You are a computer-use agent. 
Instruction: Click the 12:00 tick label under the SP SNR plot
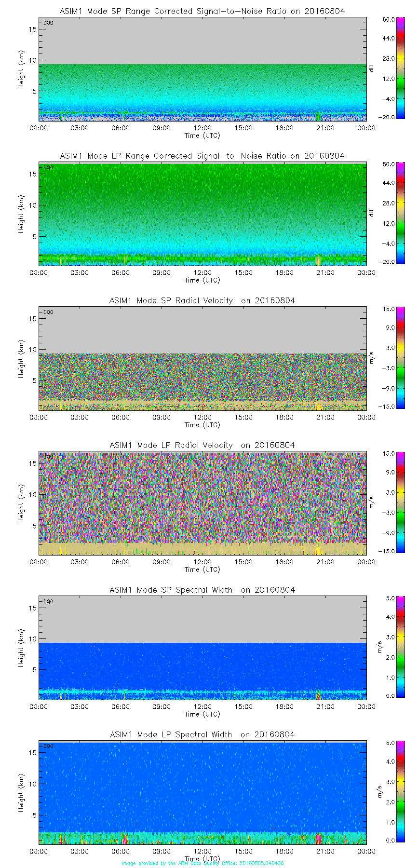202,128
